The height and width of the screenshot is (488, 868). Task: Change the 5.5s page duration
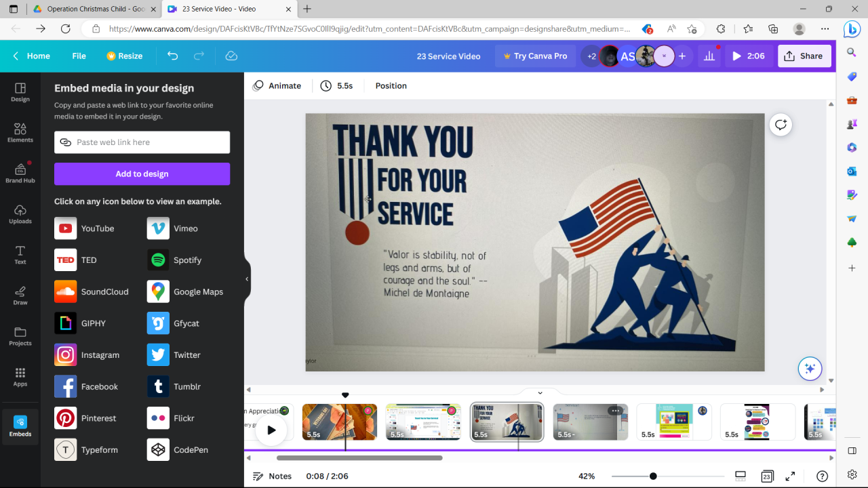(337, 86)
